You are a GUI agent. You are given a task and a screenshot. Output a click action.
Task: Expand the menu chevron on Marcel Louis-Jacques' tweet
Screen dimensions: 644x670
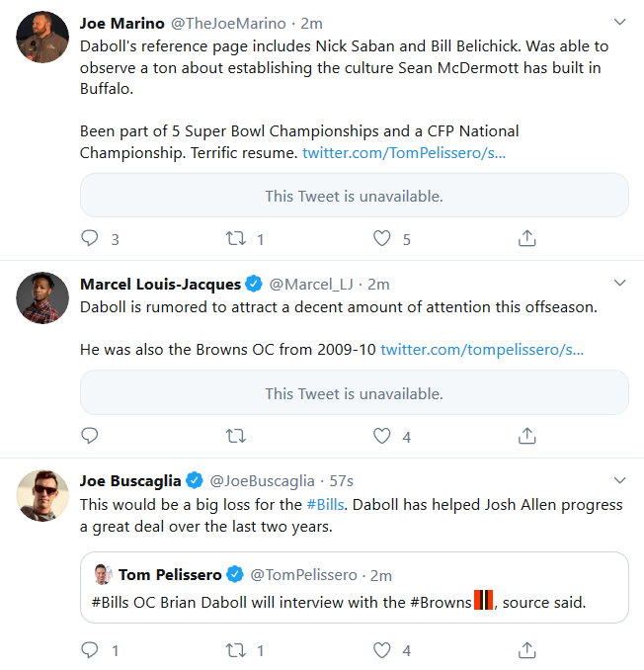[x=619, y=283]
